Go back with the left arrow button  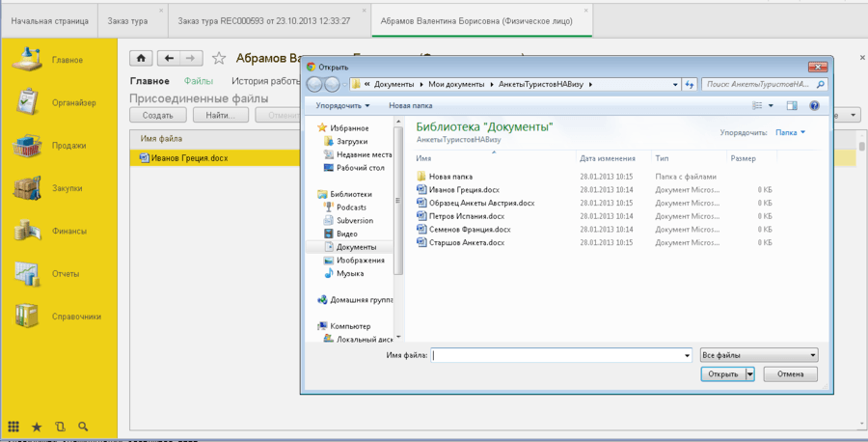[x=169, y=58]
